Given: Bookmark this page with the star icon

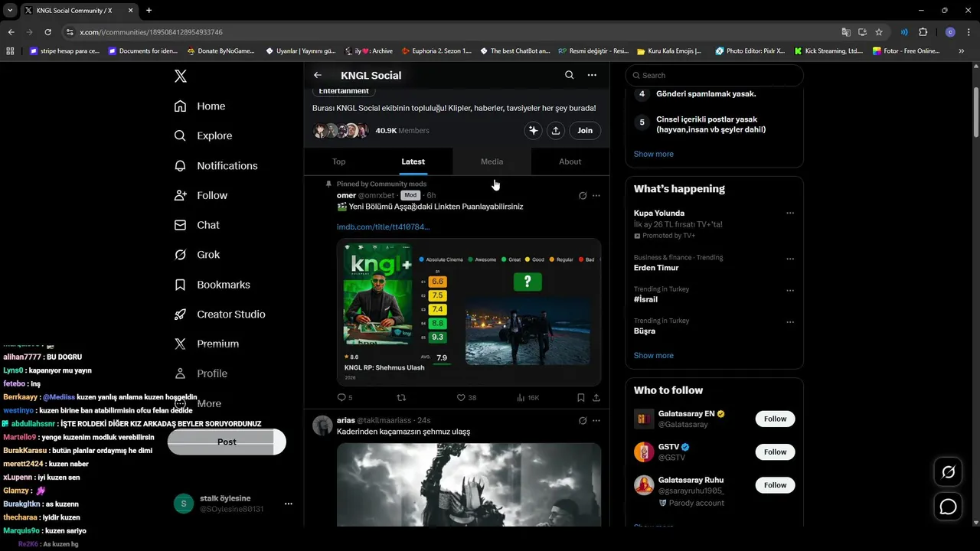Looking at the screenshot, I should click(x=879, y=32).
